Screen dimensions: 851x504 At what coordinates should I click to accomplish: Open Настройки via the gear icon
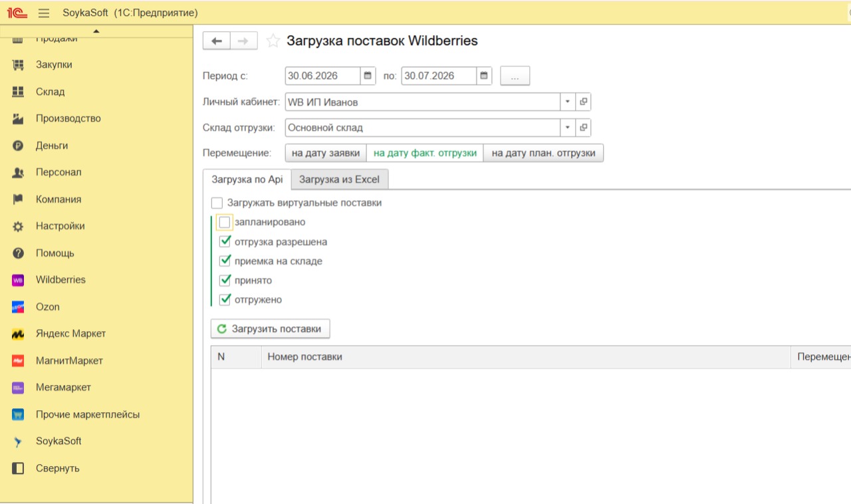pyautogui.click(x=18, y=226)
